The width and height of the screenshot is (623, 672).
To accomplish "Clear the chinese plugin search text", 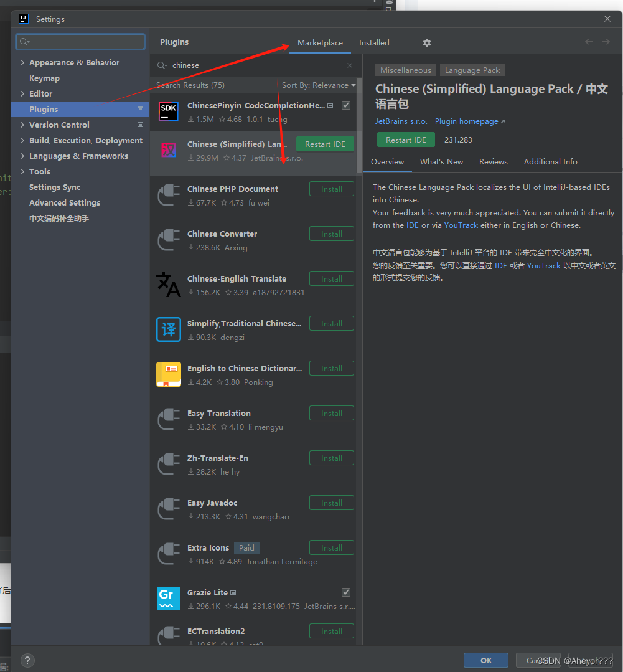I will coord(350,65).
